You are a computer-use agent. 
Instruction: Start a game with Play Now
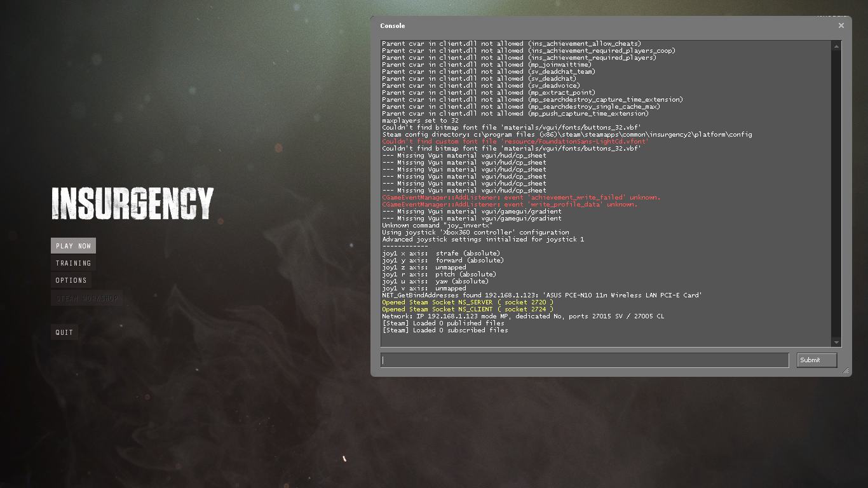coord(73,246)
